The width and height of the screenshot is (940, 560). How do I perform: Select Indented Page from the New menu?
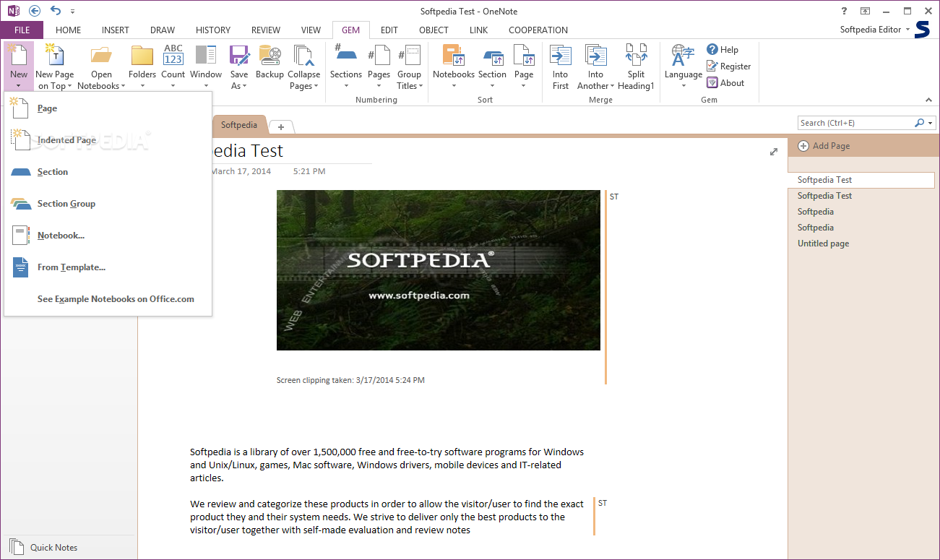tap(108, 140)
